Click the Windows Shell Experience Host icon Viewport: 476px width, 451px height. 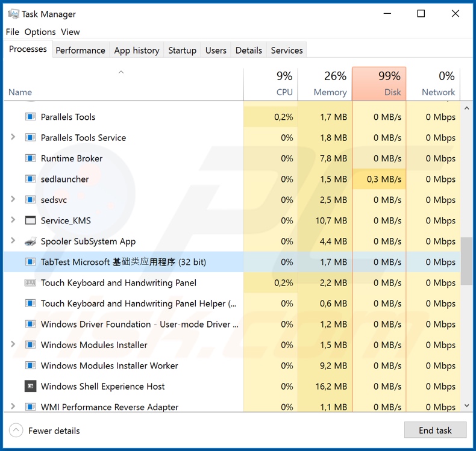[x=30, y=387]
